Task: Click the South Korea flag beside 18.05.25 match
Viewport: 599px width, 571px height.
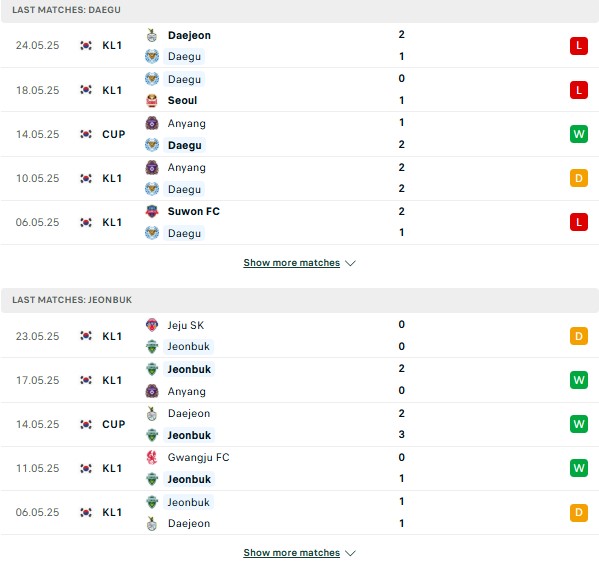Action: click(x=86, y=90)
